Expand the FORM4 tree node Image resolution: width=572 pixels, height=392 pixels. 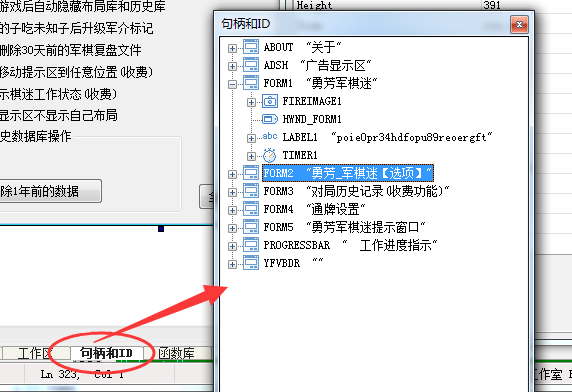click(232, 210)
